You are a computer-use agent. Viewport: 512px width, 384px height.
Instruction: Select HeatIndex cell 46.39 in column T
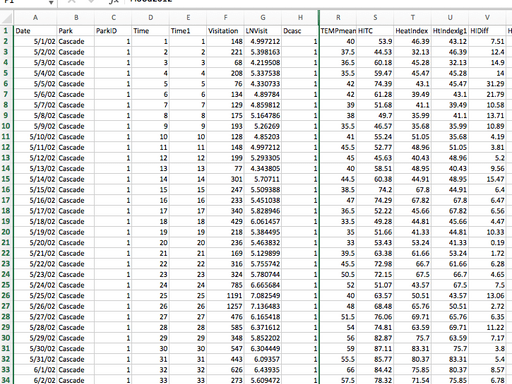click(x=413, y=42)
